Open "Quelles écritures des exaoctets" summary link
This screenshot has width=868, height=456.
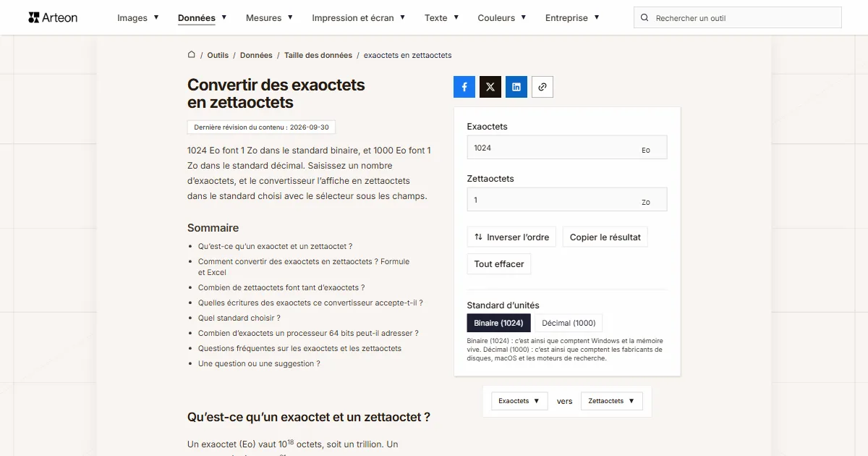click(x=310, y=303)
